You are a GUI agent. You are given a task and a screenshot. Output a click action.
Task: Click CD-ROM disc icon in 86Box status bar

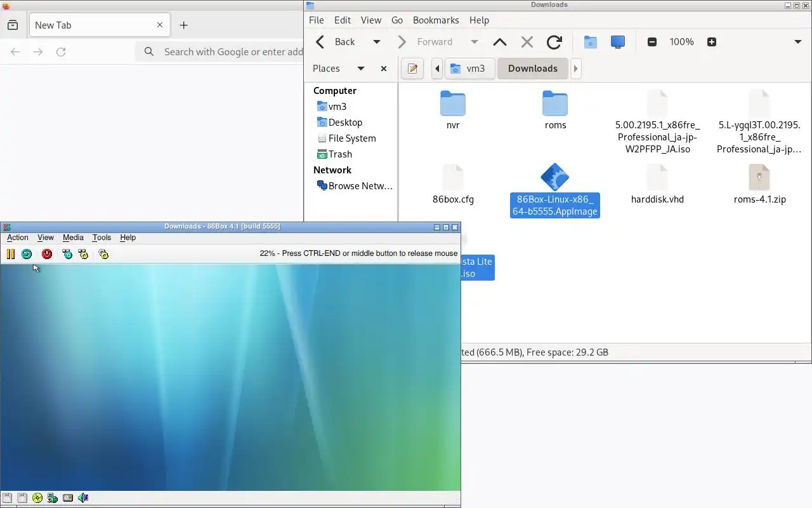37,498
